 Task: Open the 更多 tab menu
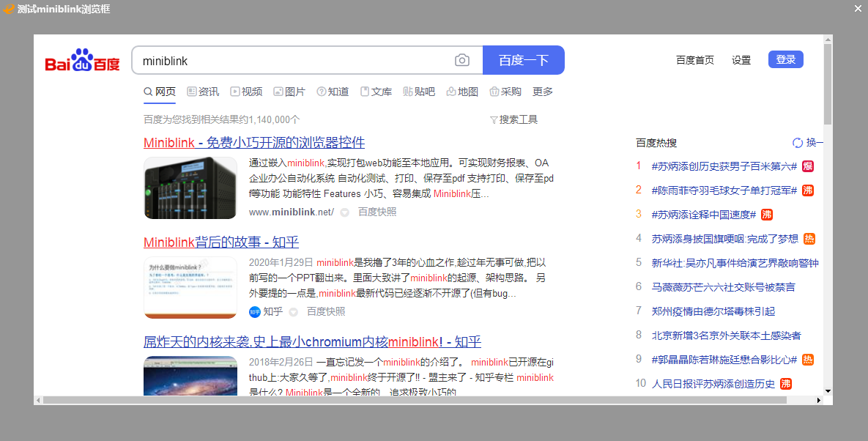543,92
